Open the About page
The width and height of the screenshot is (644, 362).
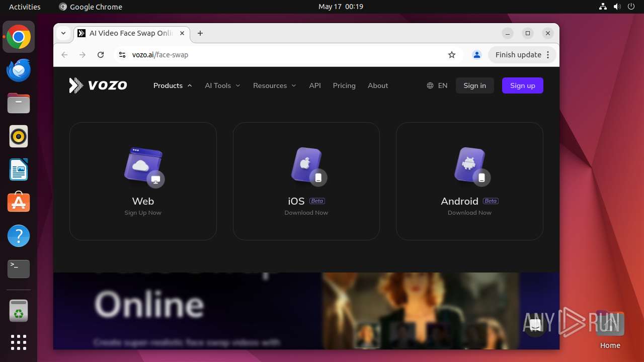point(378,85)
